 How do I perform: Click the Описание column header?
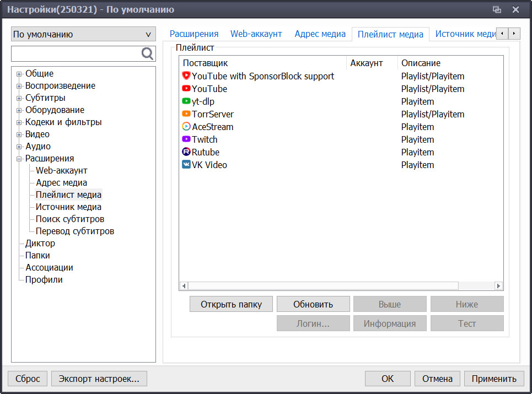[450, 63]
